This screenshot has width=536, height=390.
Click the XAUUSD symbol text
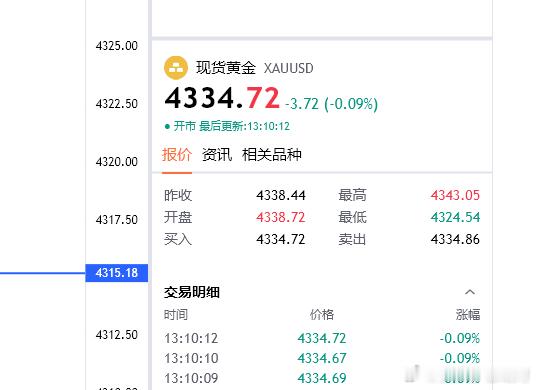click(289, 68)
